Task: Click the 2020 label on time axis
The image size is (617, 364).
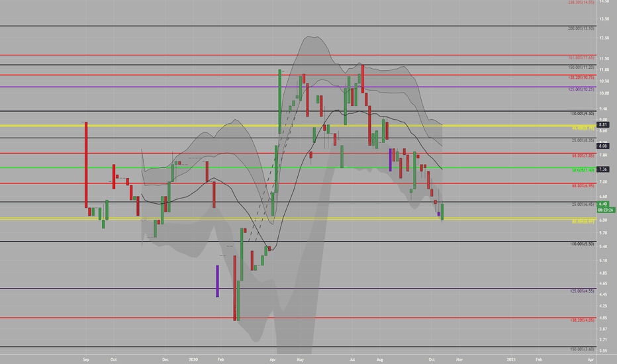Action: 193,359
